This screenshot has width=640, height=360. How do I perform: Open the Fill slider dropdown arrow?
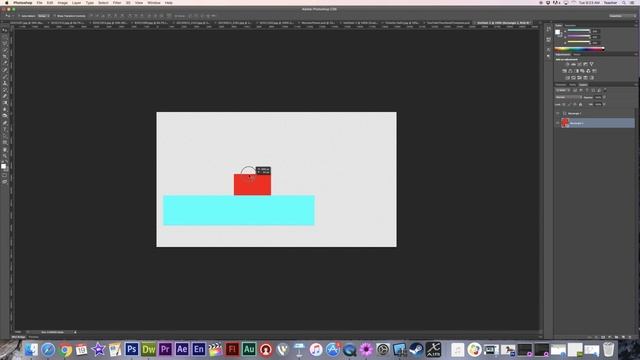coord(604,104)
